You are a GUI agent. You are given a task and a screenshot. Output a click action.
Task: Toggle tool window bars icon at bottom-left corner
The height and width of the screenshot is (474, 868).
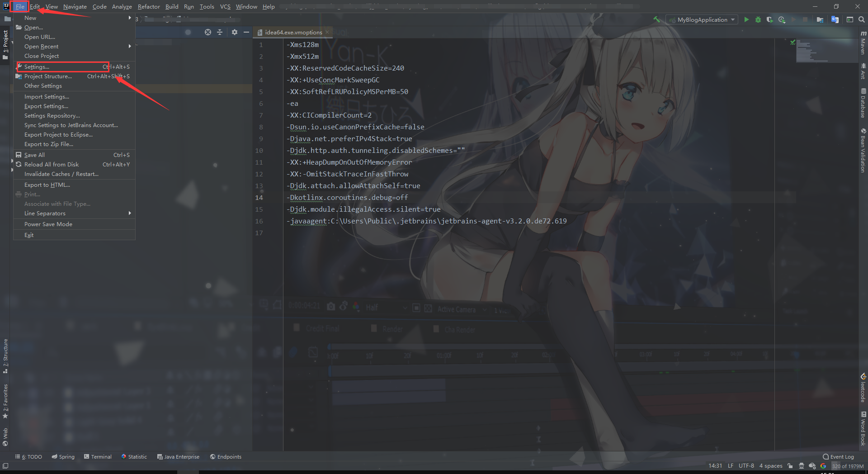(x=5, y=466)
